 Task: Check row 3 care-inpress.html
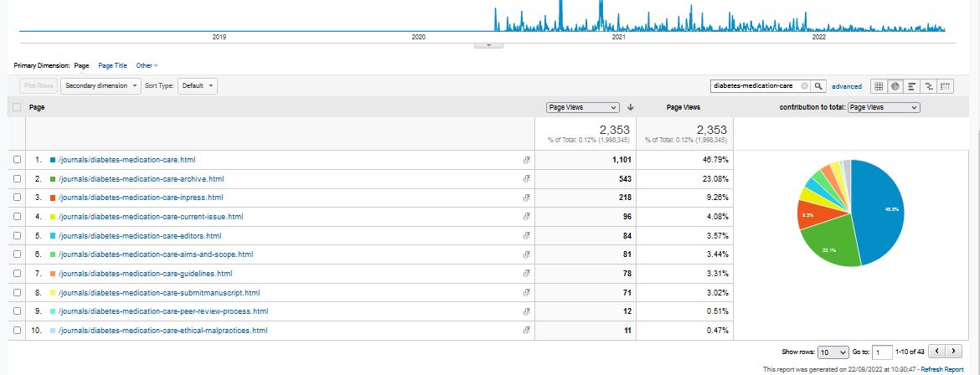tap(17, 198)
